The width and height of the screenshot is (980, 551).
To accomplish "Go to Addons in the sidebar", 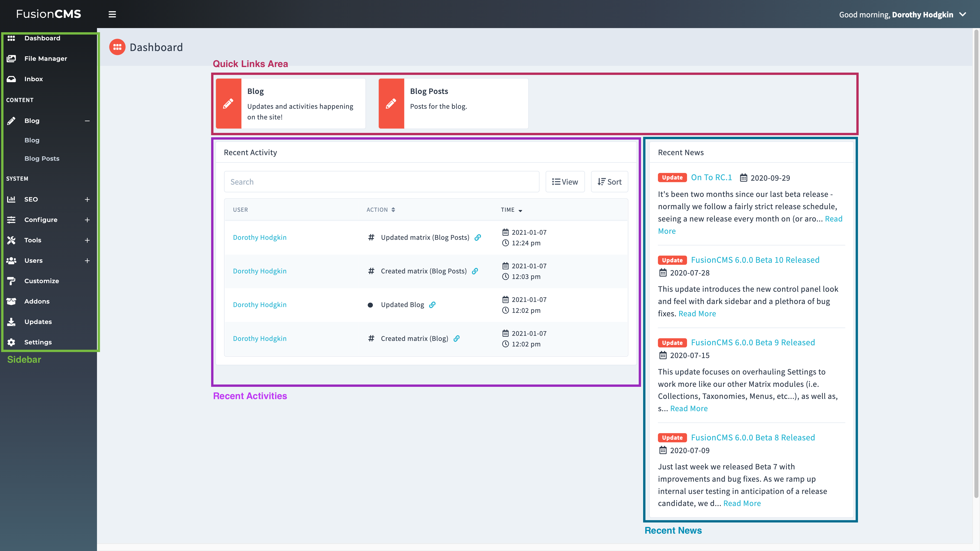I will click(x=37, y=301).
